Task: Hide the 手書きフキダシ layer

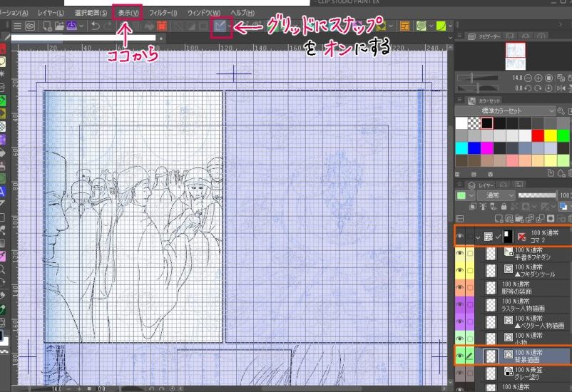Action: click(460, 254)
